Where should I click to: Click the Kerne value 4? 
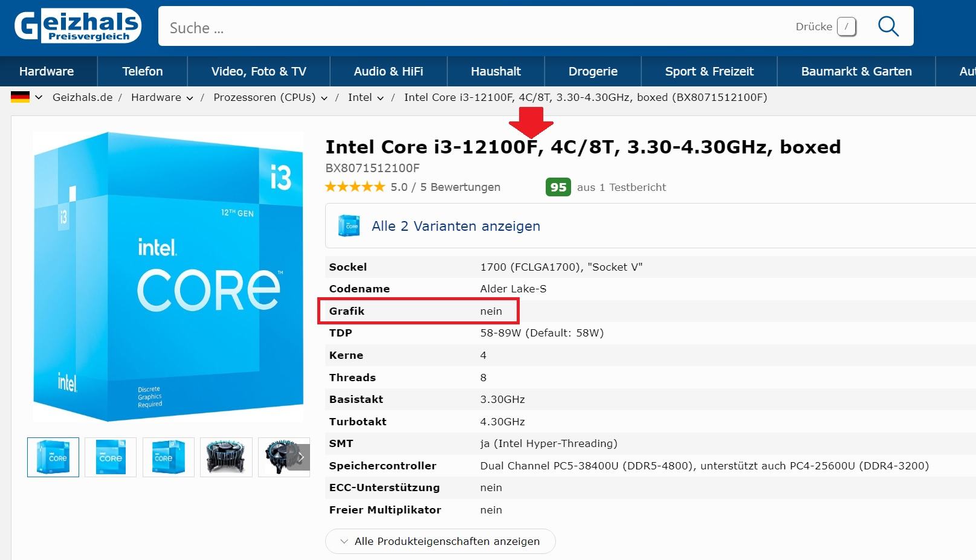[x=483, y=355]
